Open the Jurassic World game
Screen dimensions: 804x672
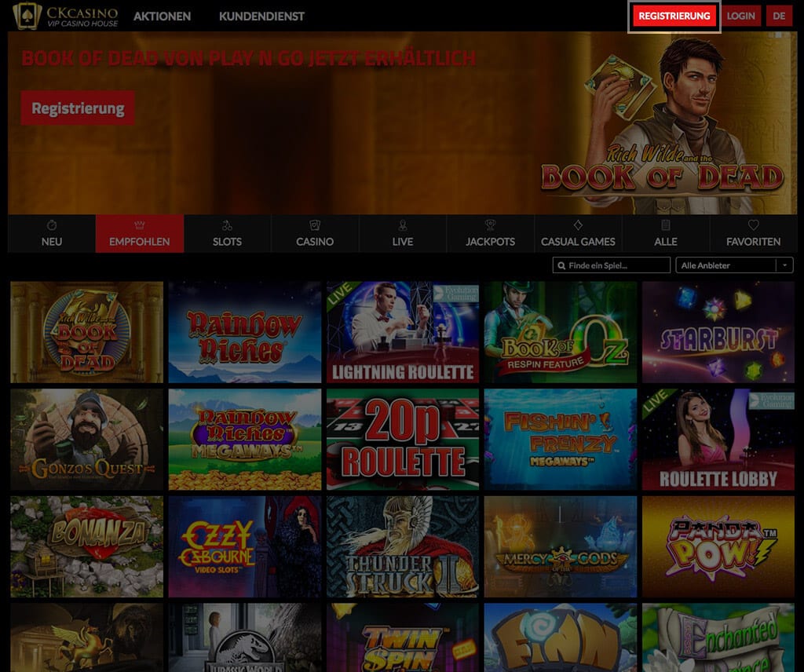[245, 637]
